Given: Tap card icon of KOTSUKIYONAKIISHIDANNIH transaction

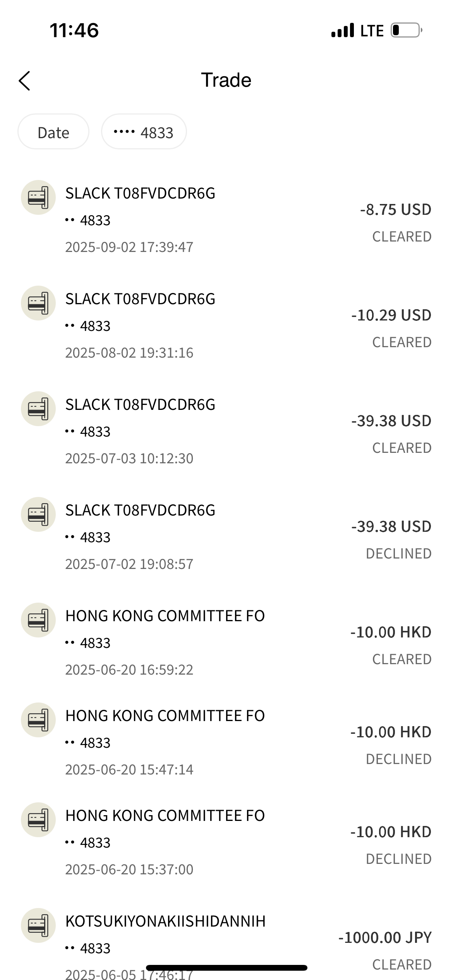Looking at the screenshot, I should [38, 925].
